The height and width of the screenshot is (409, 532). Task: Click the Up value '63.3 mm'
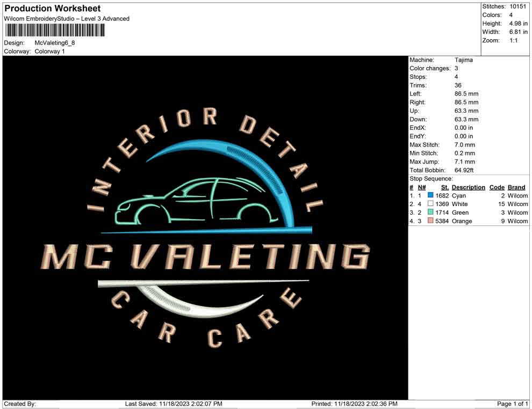(x=466, y=111)
